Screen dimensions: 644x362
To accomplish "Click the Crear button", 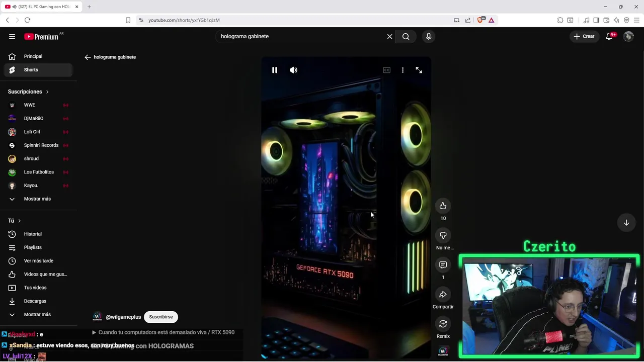I will pyautogui.click(x=584, y=36).
